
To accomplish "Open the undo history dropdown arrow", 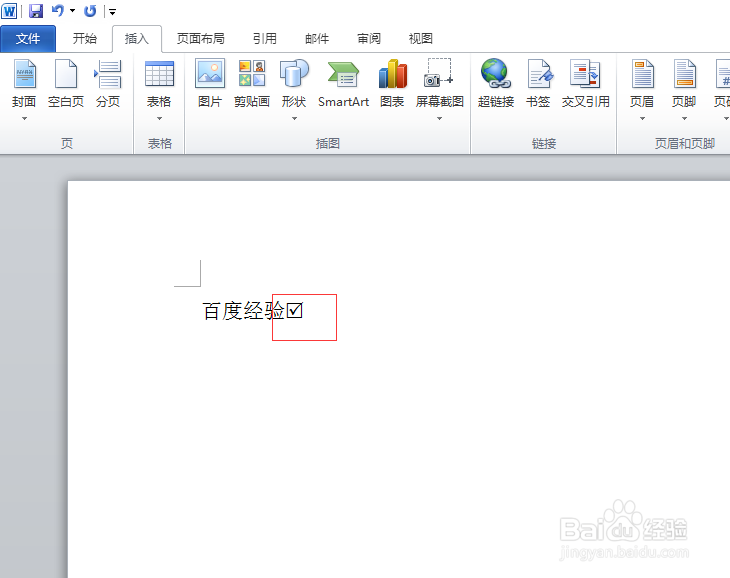I will [x=72, y=10].
